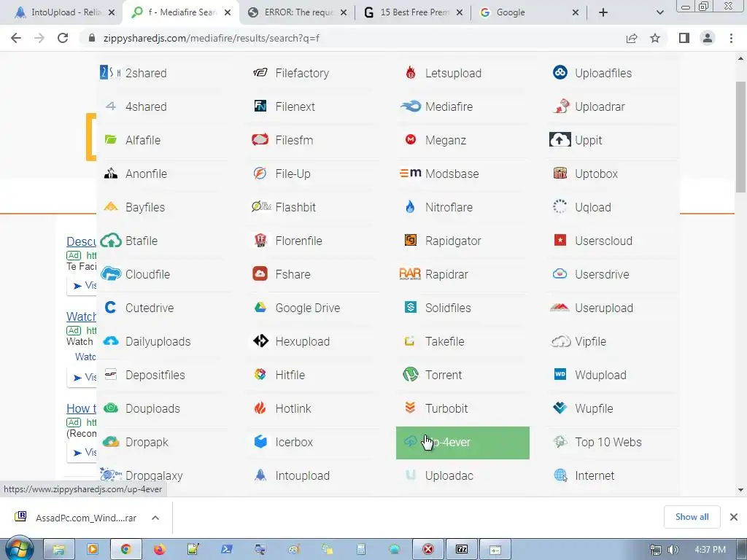747x560 pixels.
Task: Click Show all downloads button
Action: point(692,517)
